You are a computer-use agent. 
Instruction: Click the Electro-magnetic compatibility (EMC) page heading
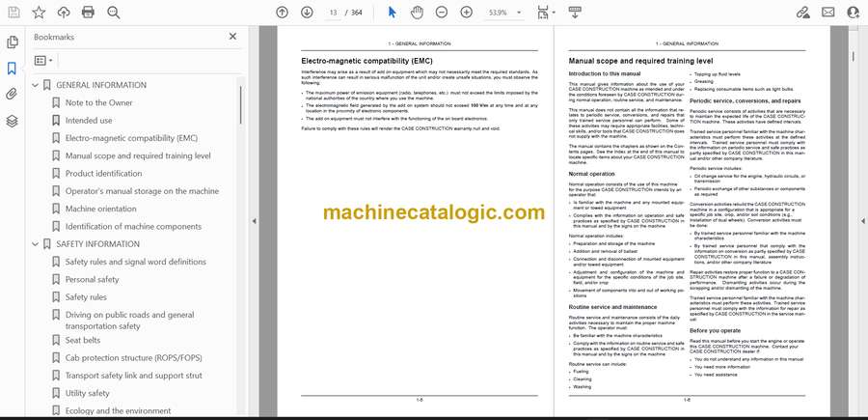click(x=366, y=61)
